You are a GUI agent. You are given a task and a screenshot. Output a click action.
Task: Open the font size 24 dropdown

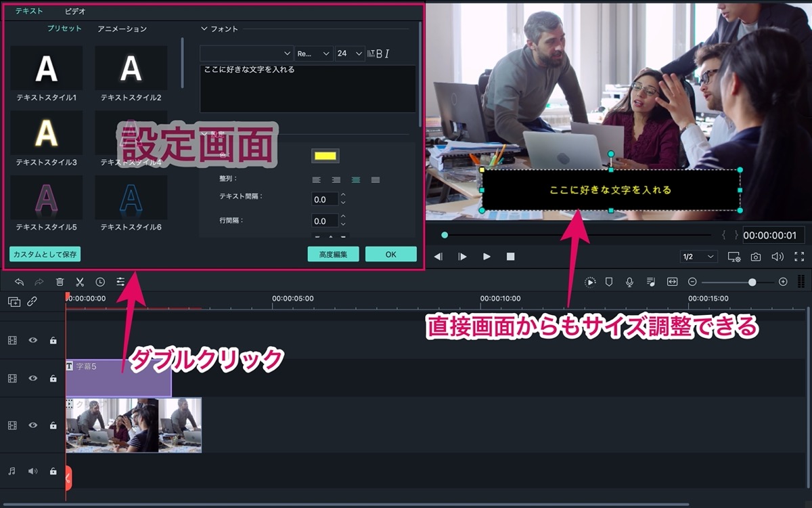pyautogui.click(x=350, y=54)
